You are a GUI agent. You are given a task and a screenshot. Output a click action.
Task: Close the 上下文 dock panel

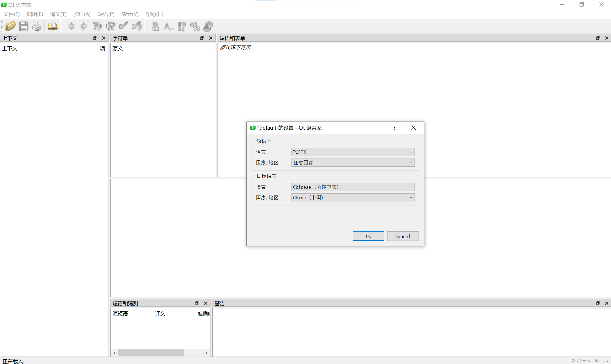coord(103,38)
